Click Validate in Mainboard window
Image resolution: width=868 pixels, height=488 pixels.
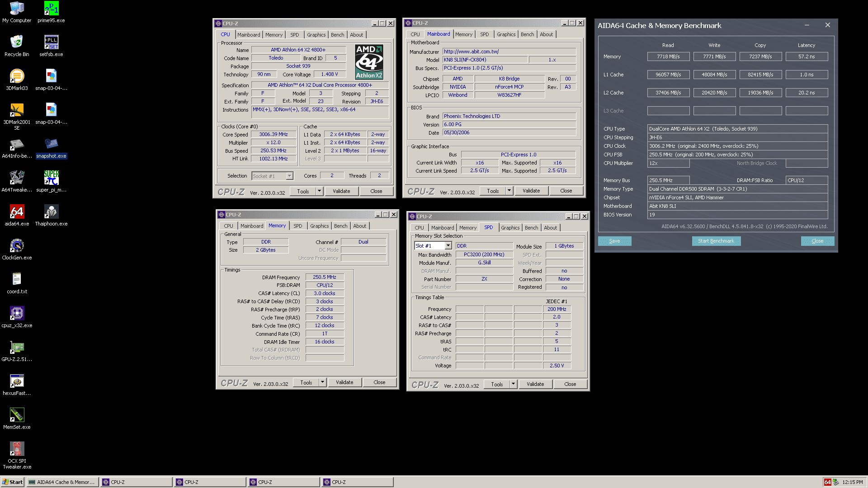tap(531, 191)
